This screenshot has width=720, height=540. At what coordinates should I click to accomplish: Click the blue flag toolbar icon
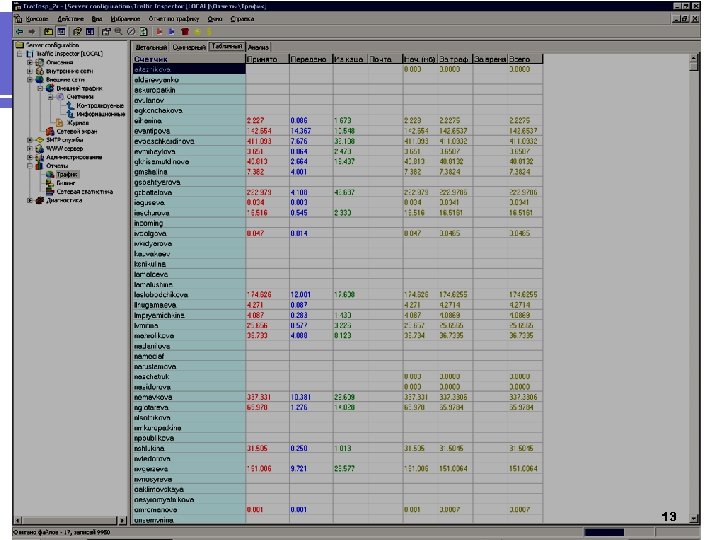(x=172, y=31)
